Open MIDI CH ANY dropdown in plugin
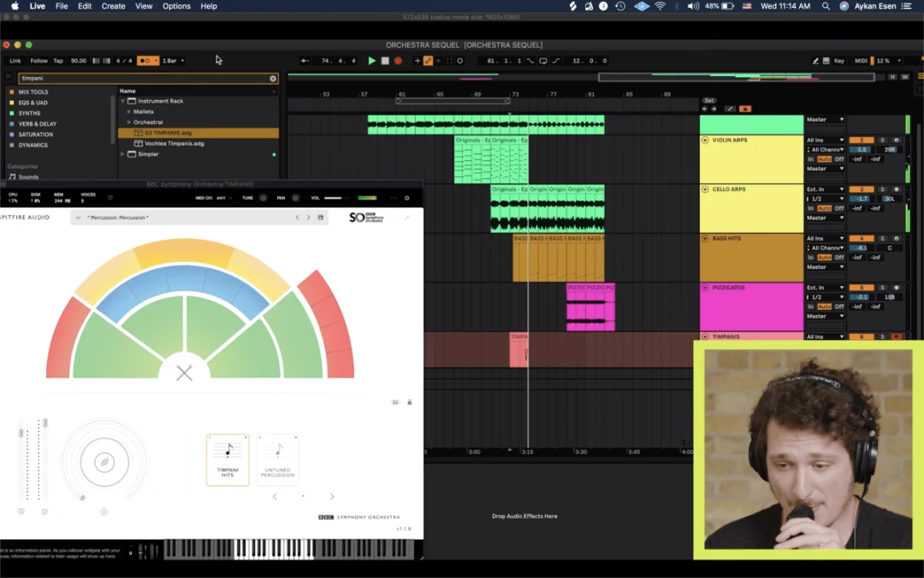This screenshot has width=924, height=578. (x=222, y=198)
